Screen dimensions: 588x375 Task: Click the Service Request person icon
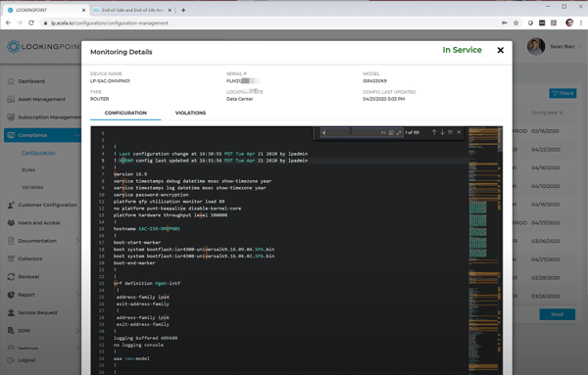[x=11, y=312]
